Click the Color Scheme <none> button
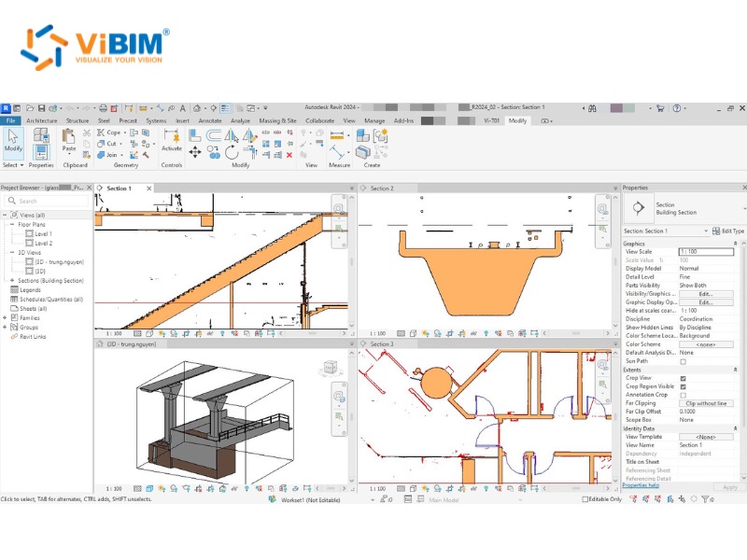This screenshot has height=560, width=747. click(706, 344)
